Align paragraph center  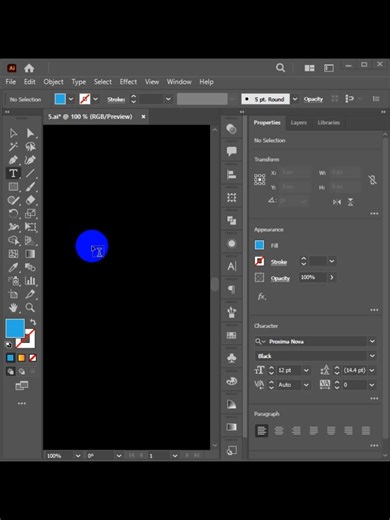pos(279,431)
